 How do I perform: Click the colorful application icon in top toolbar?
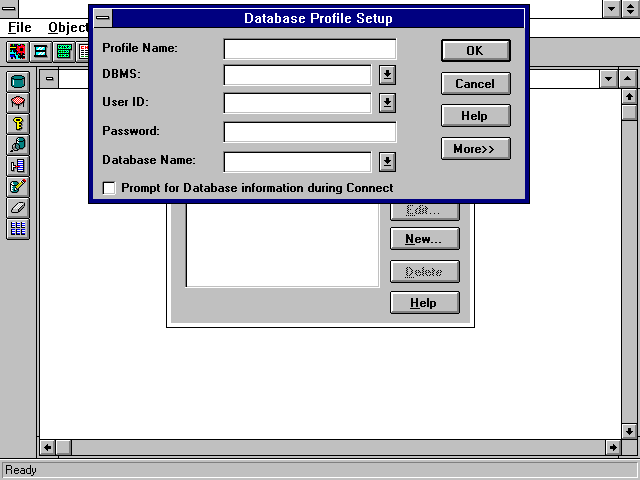click(x=18, y=50)
